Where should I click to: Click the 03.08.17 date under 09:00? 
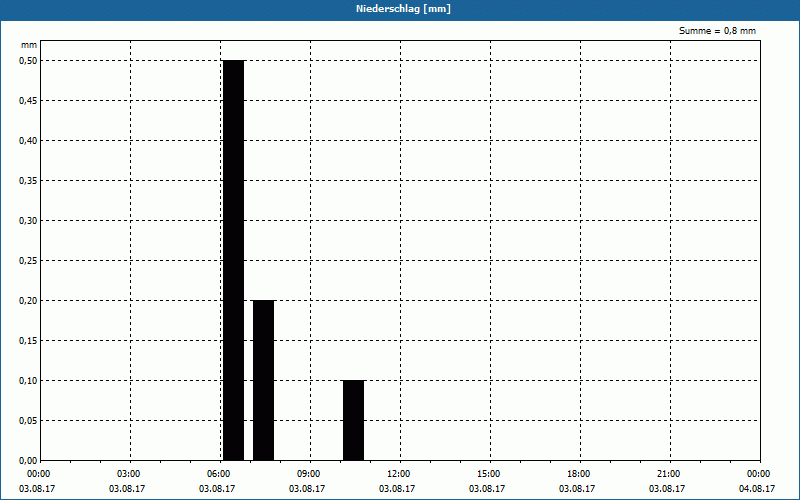pyautogui.click(x=307, y=489)
